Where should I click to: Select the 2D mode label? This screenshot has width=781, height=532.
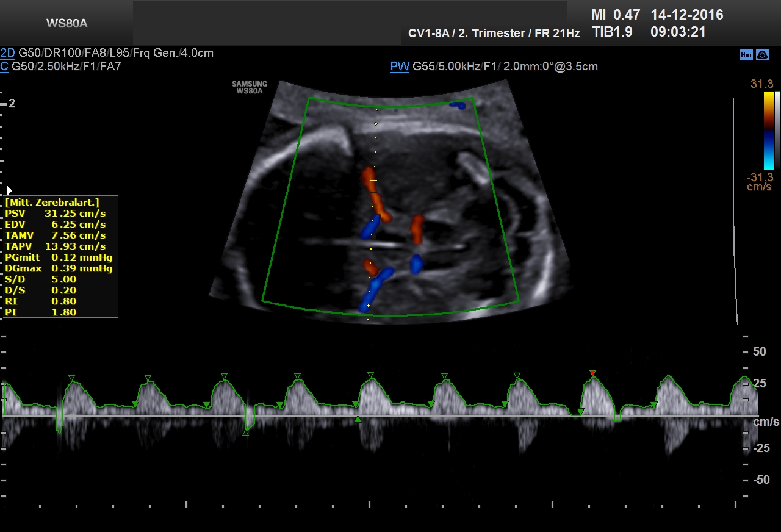tap(8, 53)
